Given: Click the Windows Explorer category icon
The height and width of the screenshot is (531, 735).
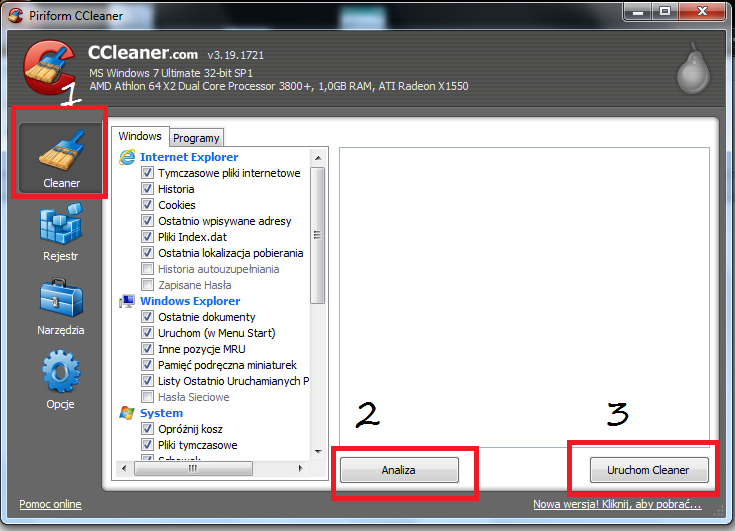Looking at the screenshot, I should [127, 301].
